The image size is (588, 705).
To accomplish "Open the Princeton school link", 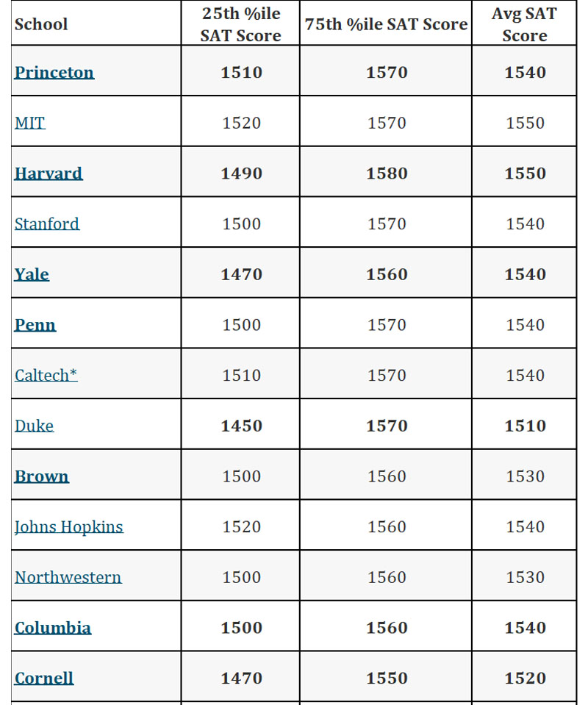I will click(x=54, y=72).
